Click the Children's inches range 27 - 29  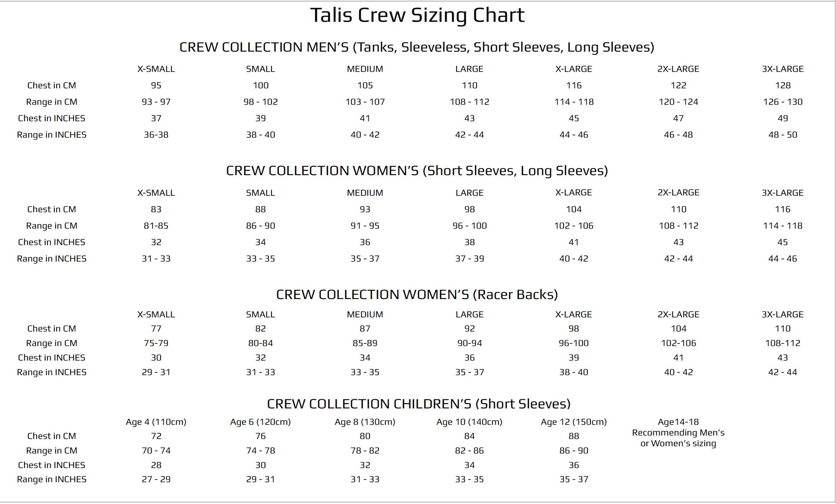pyautogui.click(x=156, y=479)
